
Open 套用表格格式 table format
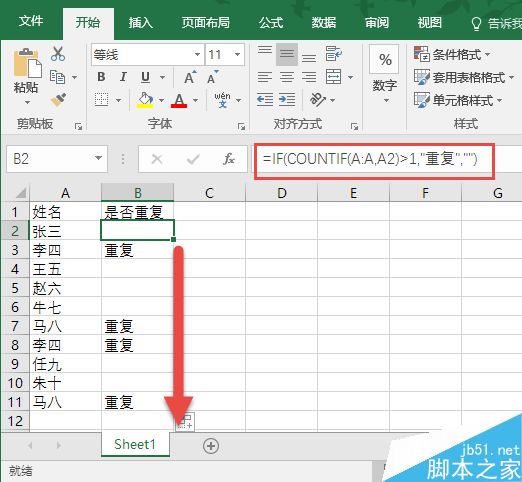pyautogui.click(x=464, y=77)
